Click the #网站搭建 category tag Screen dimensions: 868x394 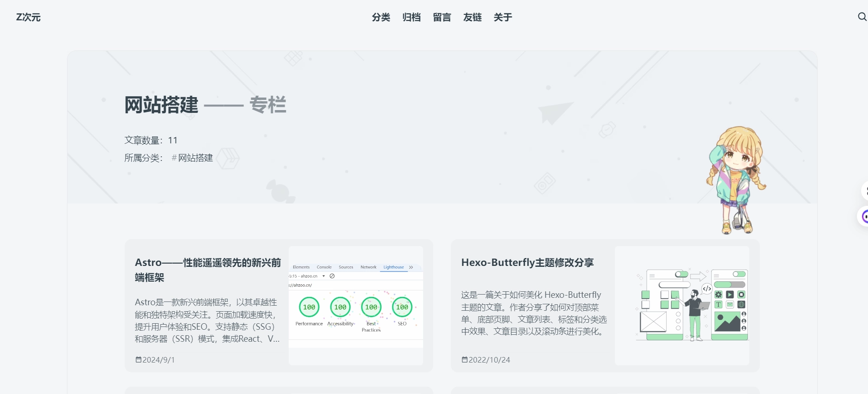[x=192, y=158]
